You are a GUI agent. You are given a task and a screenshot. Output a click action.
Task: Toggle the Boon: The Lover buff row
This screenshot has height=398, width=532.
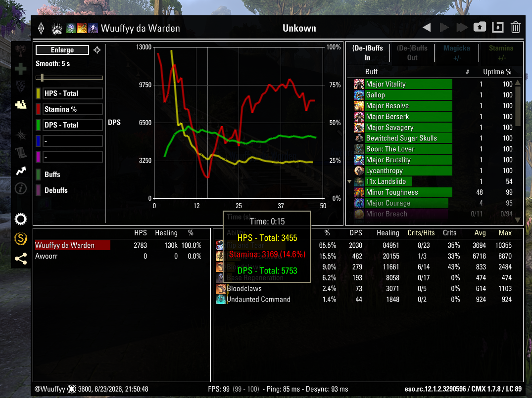click(x=433, y=149)
